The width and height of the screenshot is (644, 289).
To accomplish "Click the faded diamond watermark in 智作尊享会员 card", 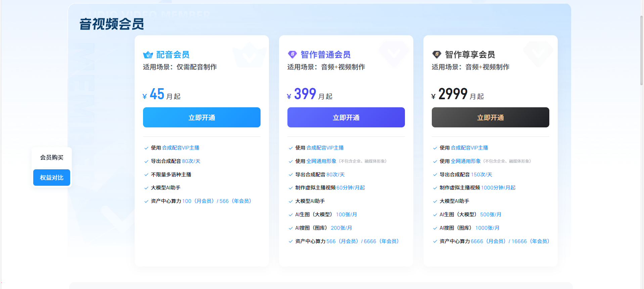I will point(538,54).
